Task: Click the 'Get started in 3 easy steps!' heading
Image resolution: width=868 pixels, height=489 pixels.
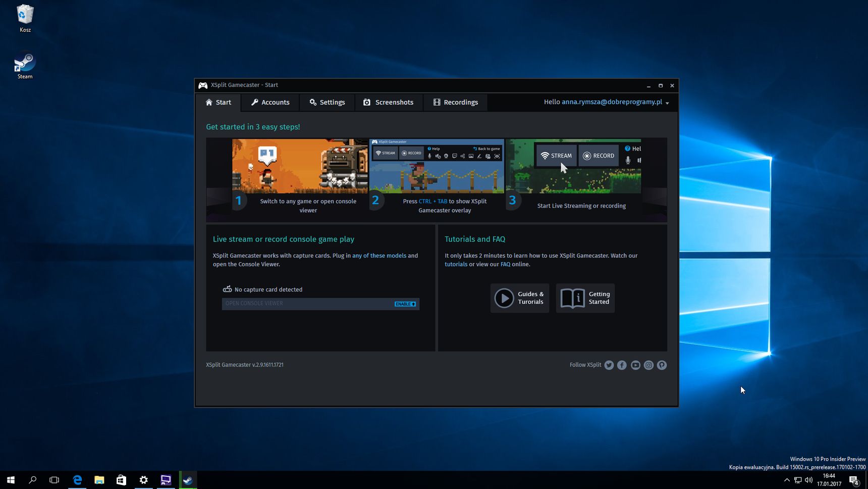Action: [x=253, y=127]
